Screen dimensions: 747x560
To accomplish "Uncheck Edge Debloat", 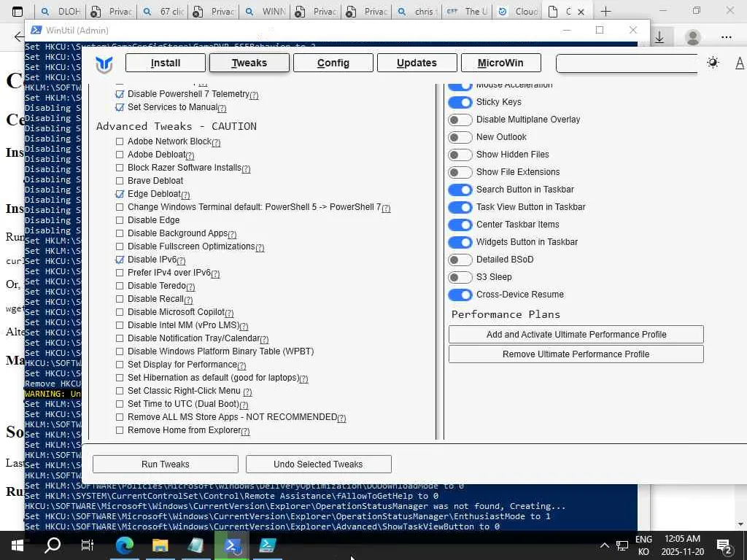I will [x=120, y=194].
